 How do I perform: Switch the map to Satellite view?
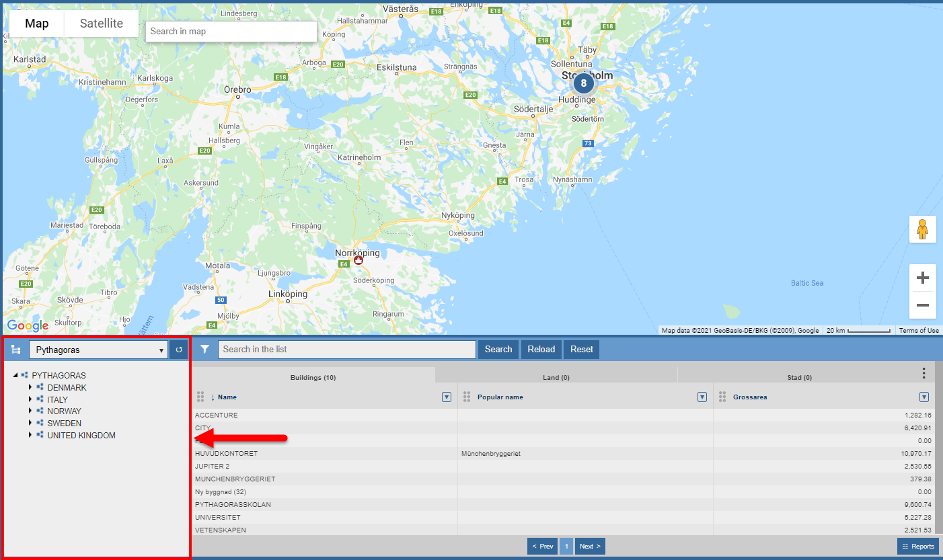[102, 24]
